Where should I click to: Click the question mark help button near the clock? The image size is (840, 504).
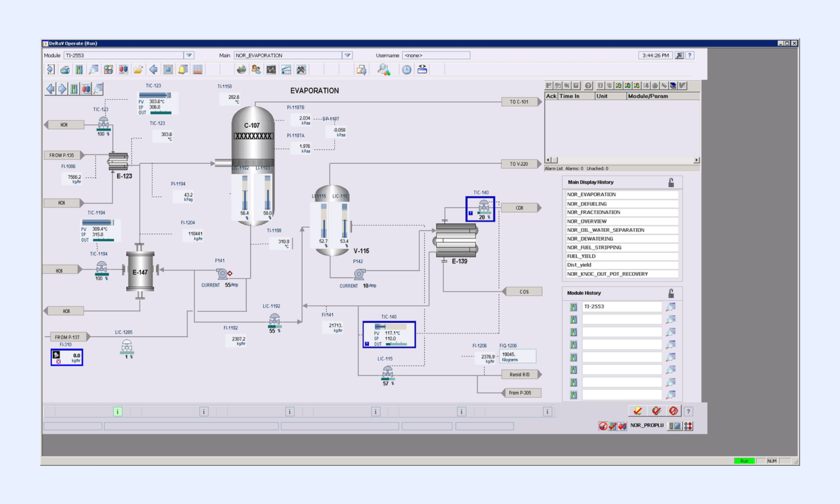(x=690, y=55)
